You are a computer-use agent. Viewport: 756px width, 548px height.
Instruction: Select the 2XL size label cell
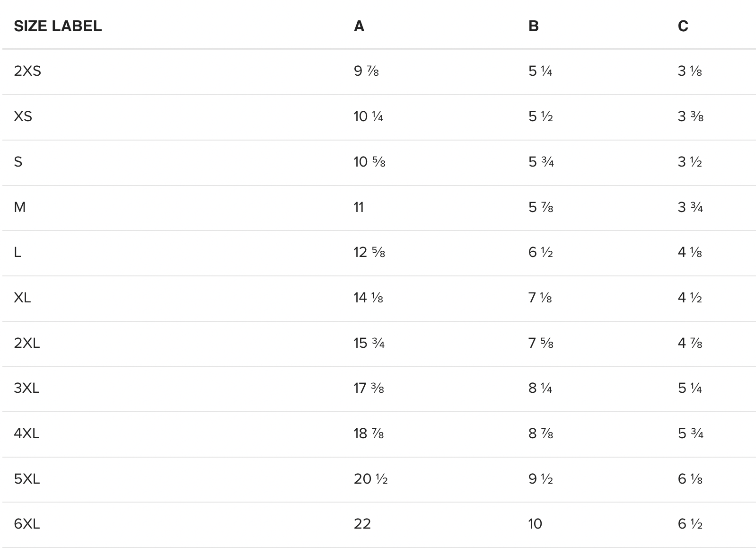pos(27,343)
